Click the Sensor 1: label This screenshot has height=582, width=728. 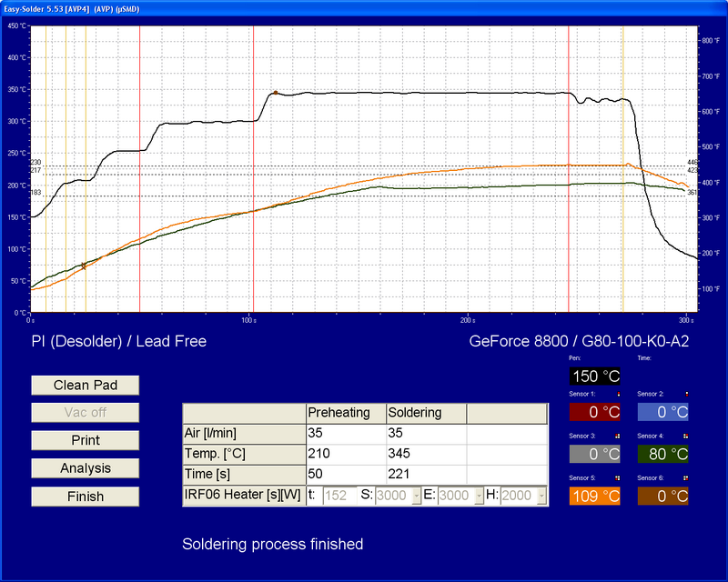tap(582, 394)
